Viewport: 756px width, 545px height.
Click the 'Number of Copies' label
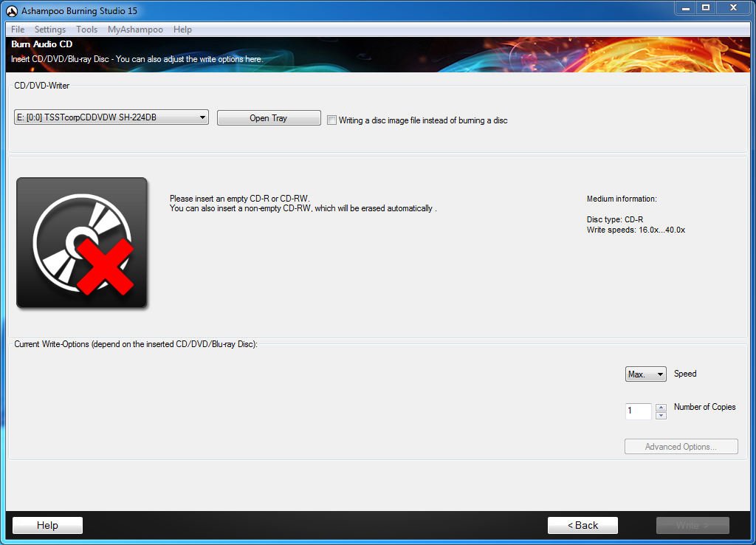tap(704, 407)
